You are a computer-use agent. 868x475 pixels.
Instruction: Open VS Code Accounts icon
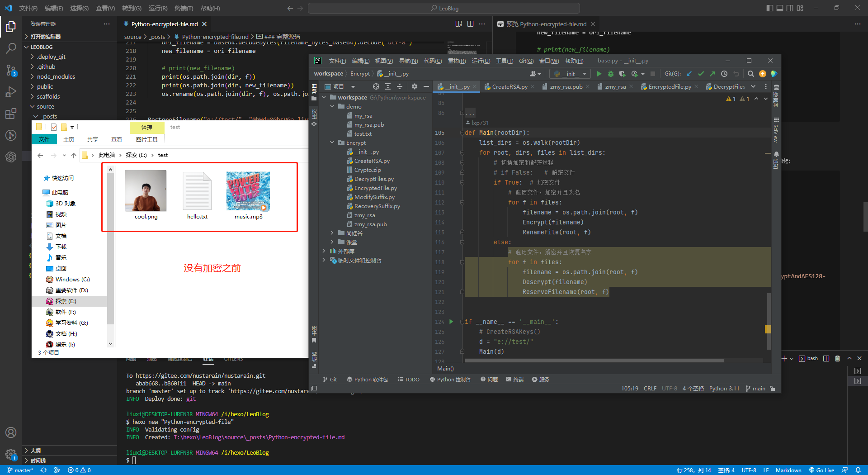11,432
